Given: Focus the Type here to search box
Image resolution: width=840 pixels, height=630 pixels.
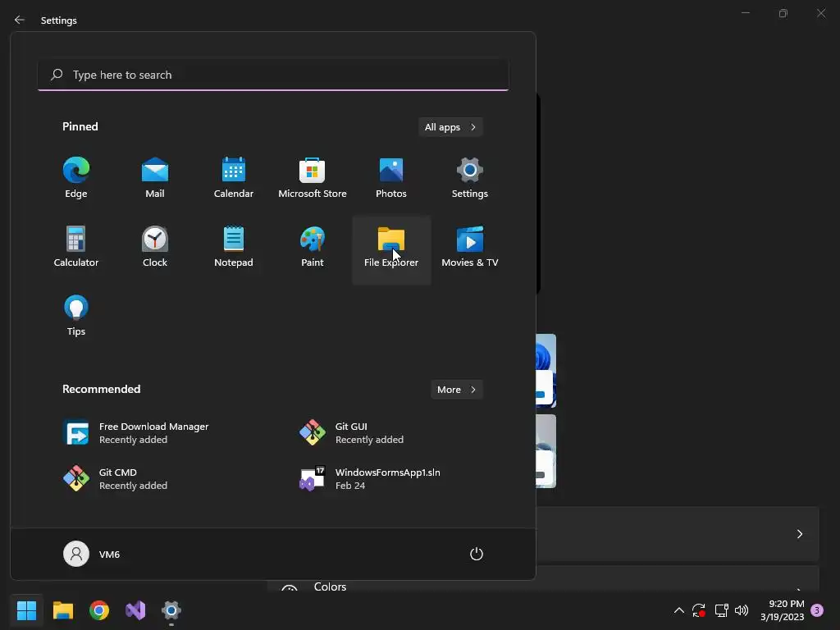Looking at the screenshot, I should click(x=273, y=75).
